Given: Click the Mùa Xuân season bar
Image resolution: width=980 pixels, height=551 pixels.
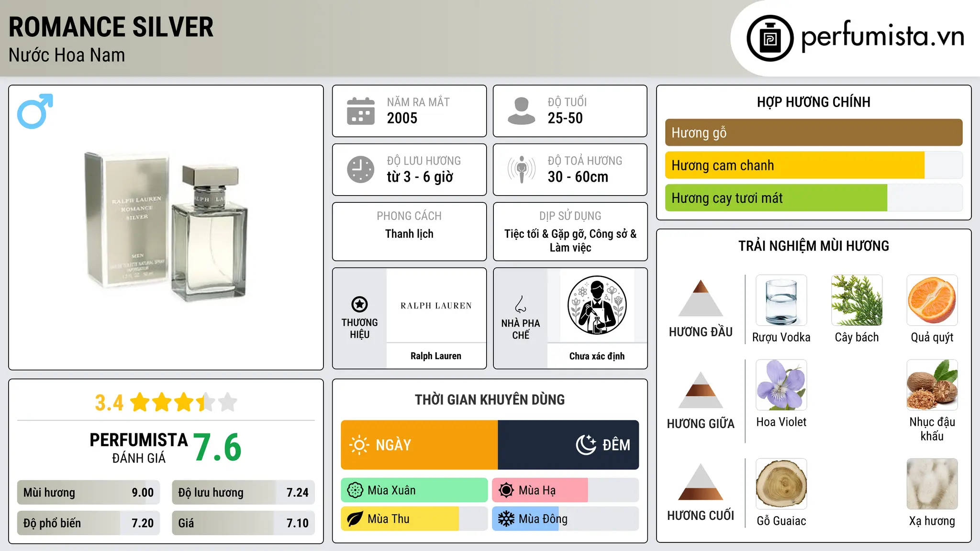Looking at the screenshot, I should click(414, 490).
